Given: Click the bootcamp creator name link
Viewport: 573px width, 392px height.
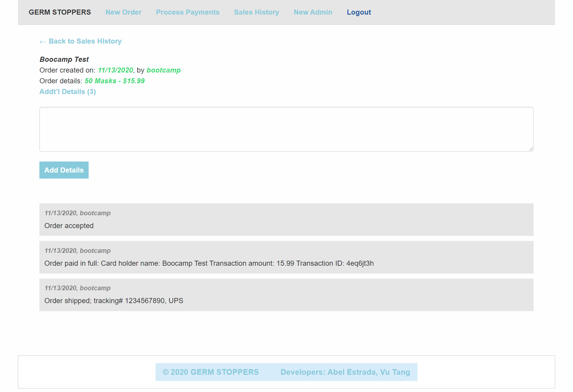Looking at the screenshot, I should tap(163, 70).
